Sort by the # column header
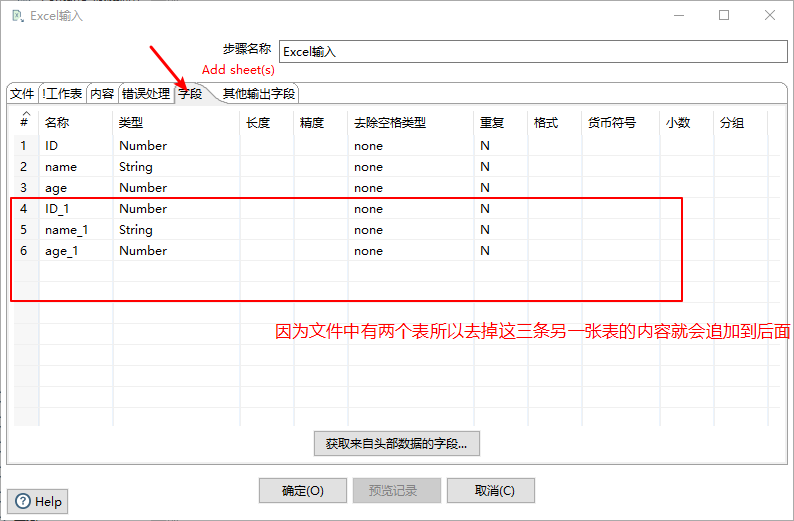Image resolution: width=794 pixels, height=521 pixels. tap(24, 123)
